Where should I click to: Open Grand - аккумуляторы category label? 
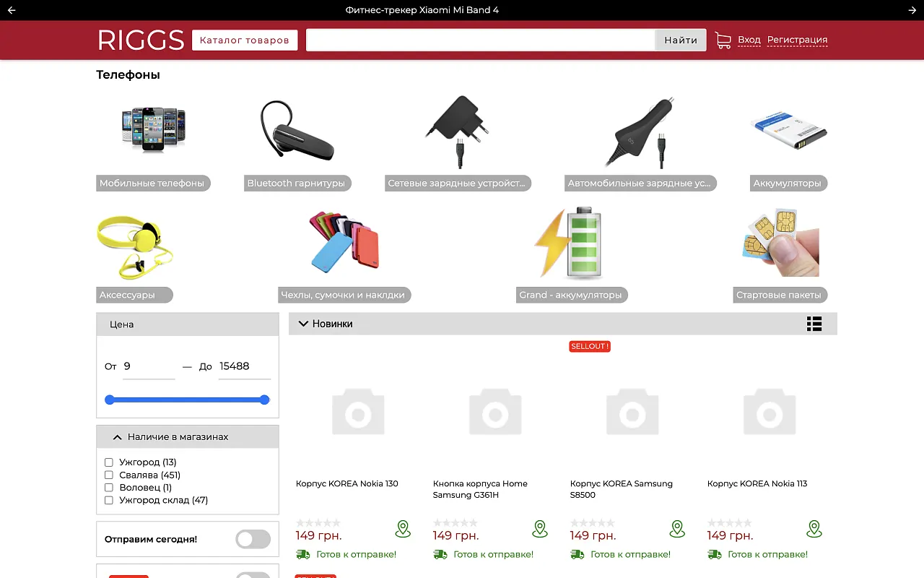coord(572,295)
